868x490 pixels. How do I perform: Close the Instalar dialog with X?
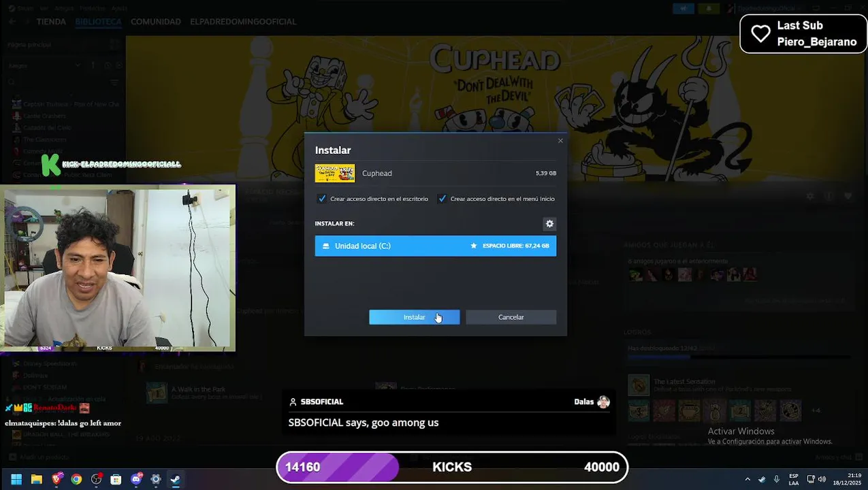point(560,141)
